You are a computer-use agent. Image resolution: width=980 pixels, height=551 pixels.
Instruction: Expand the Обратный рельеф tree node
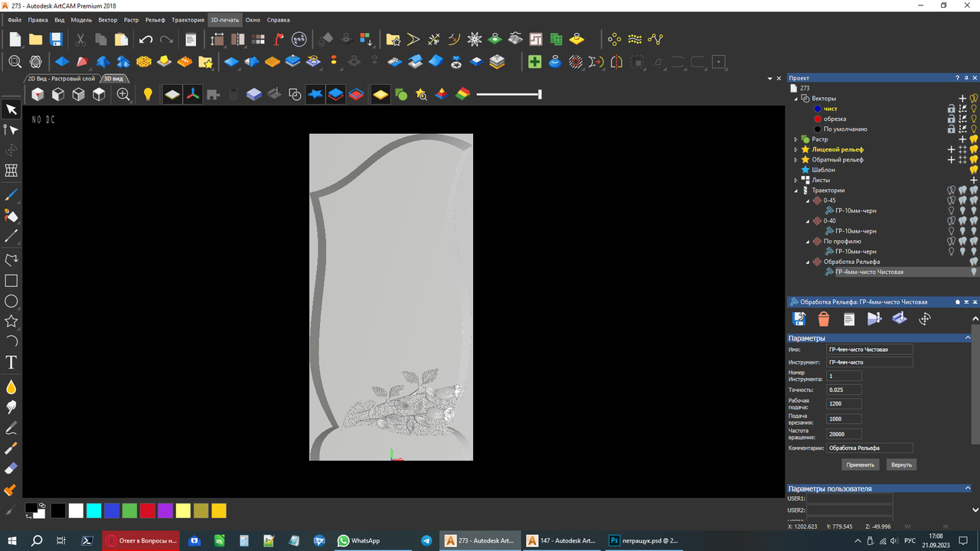(x=796, y=160)
